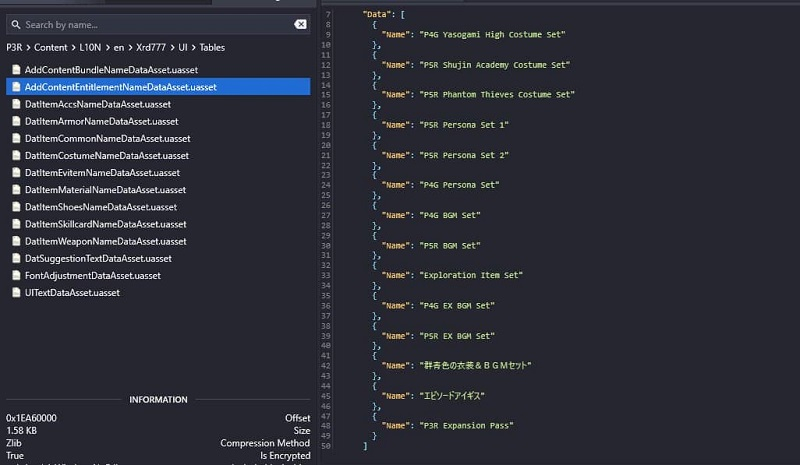This screenshot has height=465, width=800.
Task: Clear the search field with X icon
Action: (x=300, y=24)
